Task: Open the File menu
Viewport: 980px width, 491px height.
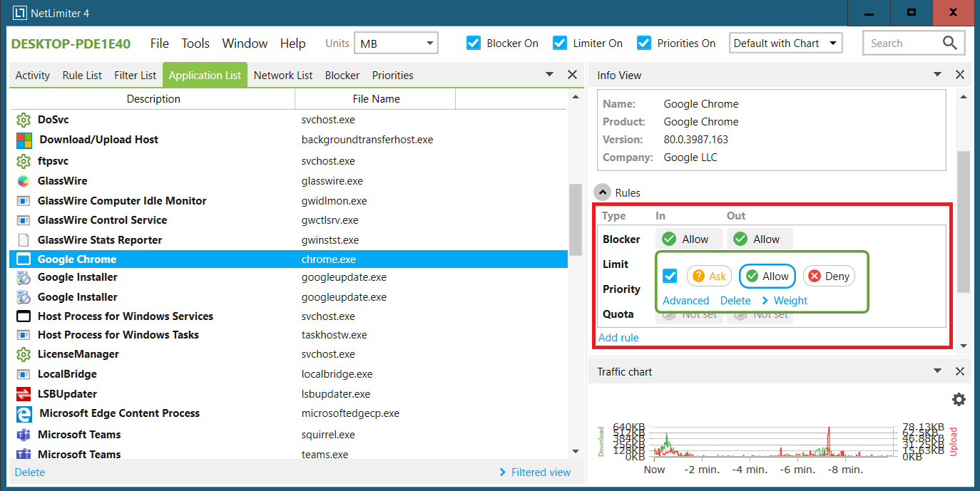Action: click(x=160, y=43)
